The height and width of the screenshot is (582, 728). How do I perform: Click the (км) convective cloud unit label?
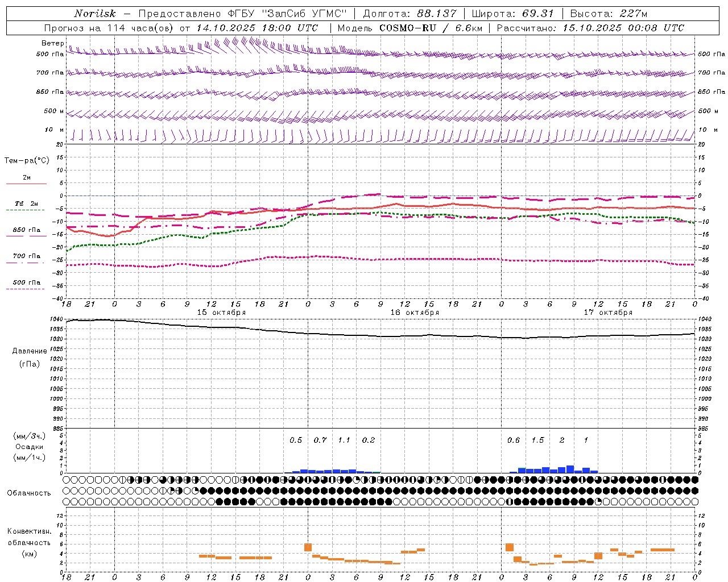(29, 554)
